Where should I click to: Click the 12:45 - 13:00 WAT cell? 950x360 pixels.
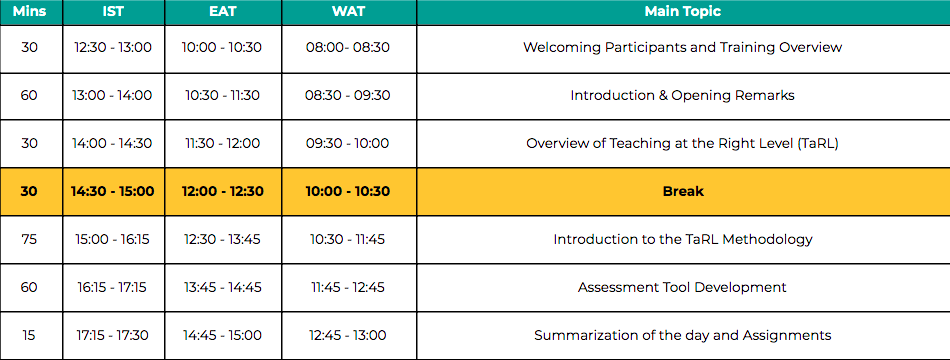tap(349, 336)
